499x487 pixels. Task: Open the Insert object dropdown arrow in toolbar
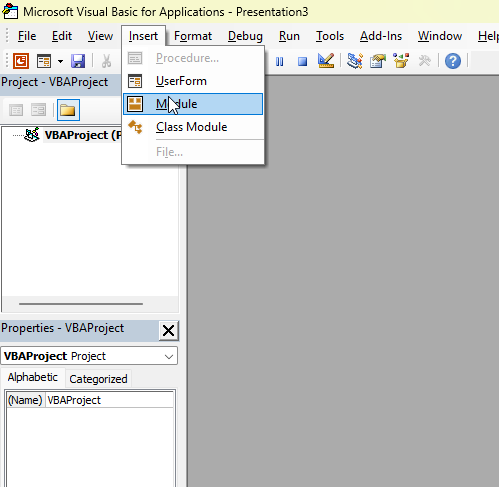click(60, 61)
